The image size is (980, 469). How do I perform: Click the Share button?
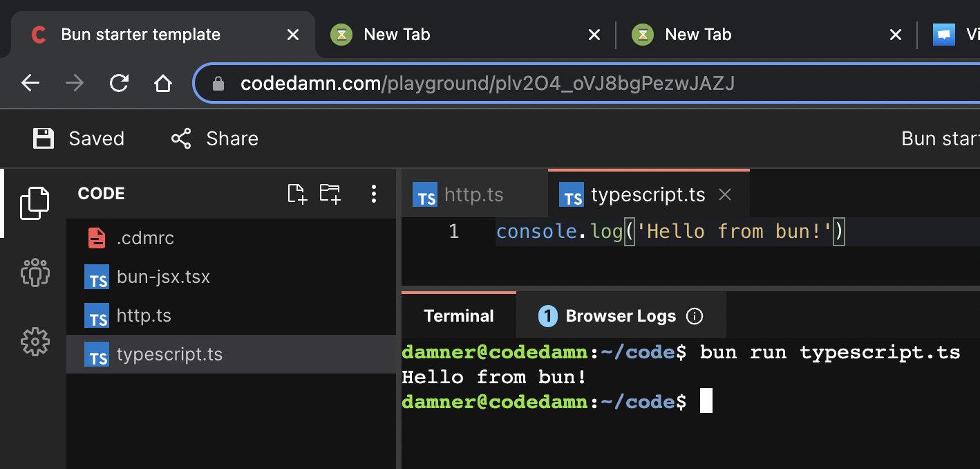(215, 138)
